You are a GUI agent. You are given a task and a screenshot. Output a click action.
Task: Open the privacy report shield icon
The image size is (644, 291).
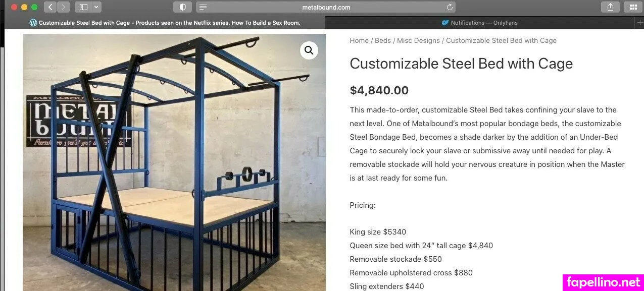182,7
